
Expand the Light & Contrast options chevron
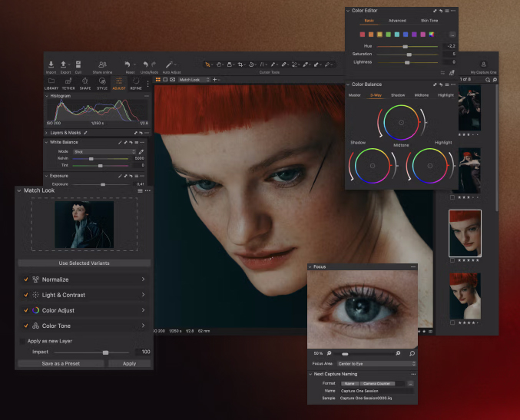point(143,295)
